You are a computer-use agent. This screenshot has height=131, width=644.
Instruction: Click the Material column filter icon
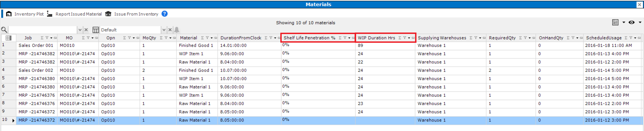(207, 38)
